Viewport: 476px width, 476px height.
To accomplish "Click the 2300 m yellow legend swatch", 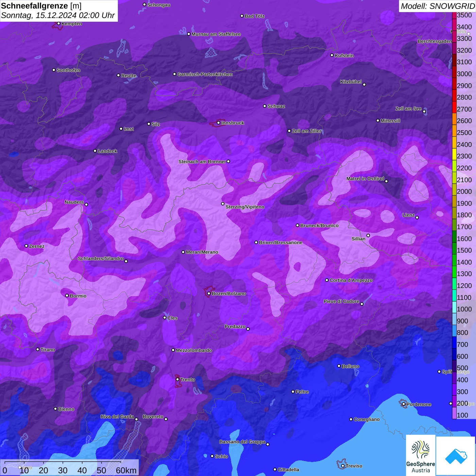I will 454,154.
